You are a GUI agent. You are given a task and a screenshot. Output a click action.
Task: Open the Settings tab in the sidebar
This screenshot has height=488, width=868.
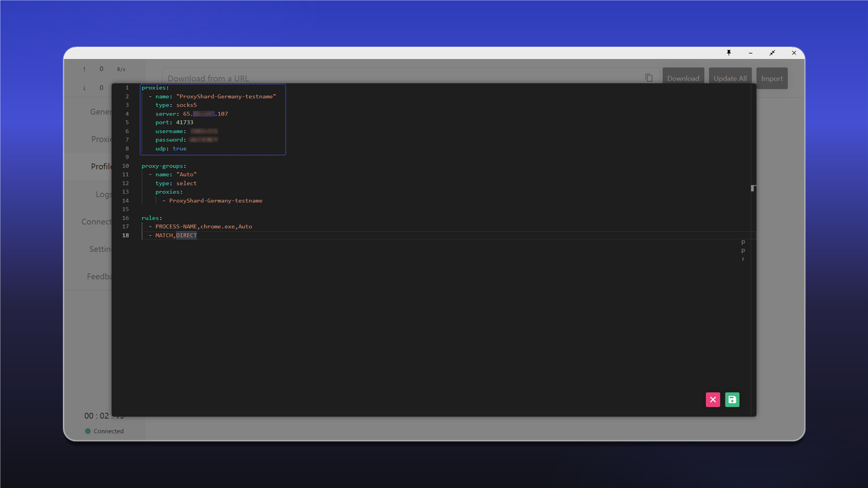pyautogui.click(x=100, y=249)
